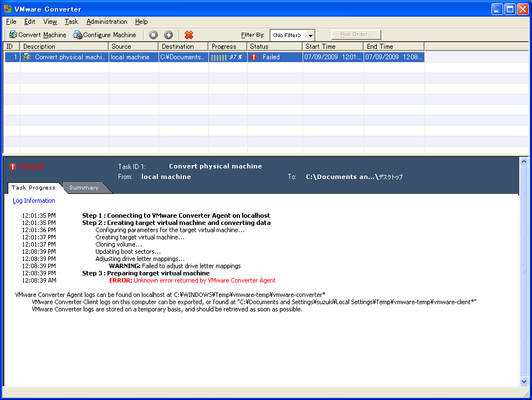The width and height of the screenshot is (532, 400).
Task: Click the Status column header
Action: [x=274, y=47]
